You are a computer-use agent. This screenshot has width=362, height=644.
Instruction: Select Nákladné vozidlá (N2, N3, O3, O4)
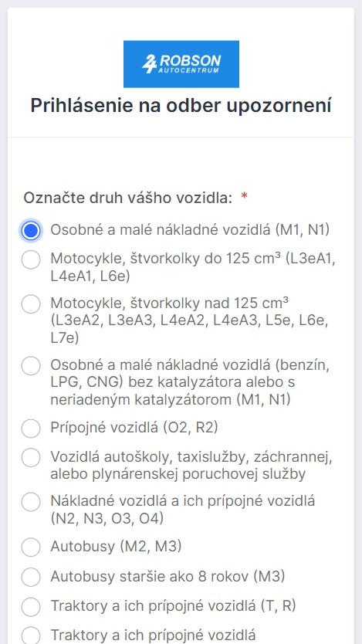point(31,502)
